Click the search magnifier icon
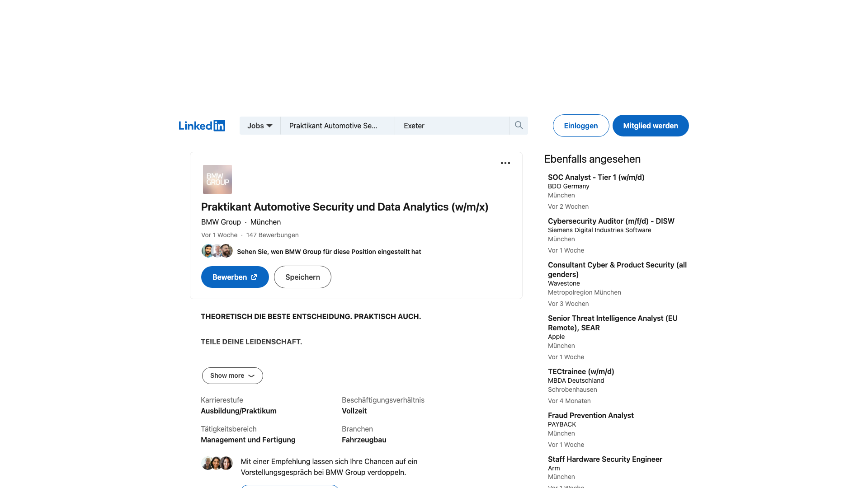The width and height of the screenshot is (868, 488). coord(519,126)
